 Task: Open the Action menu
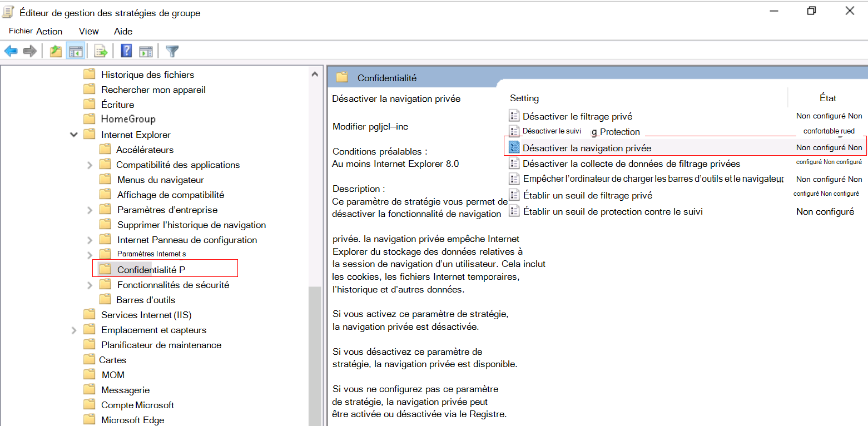coord(49,31)
